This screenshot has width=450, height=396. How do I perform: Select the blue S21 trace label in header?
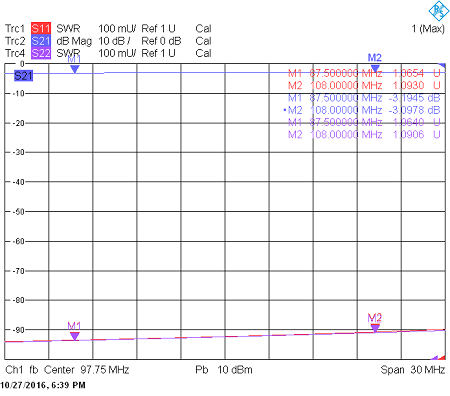tap(41, 41)
